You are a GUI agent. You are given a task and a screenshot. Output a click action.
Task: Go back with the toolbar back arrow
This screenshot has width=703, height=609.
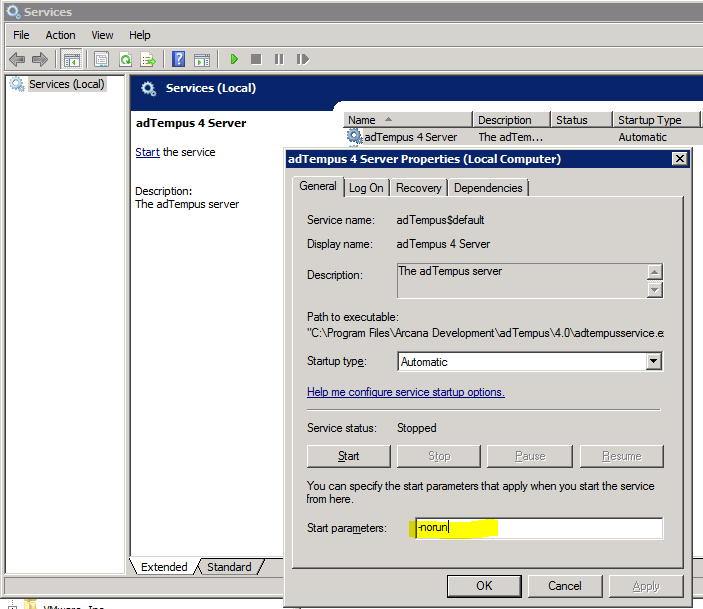[x=17, y=59]
